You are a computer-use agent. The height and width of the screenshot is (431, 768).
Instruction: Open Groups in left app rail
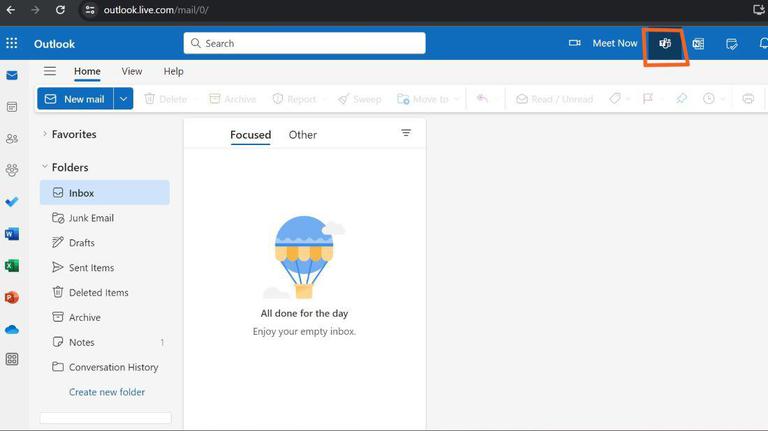[x=12, y=170]
